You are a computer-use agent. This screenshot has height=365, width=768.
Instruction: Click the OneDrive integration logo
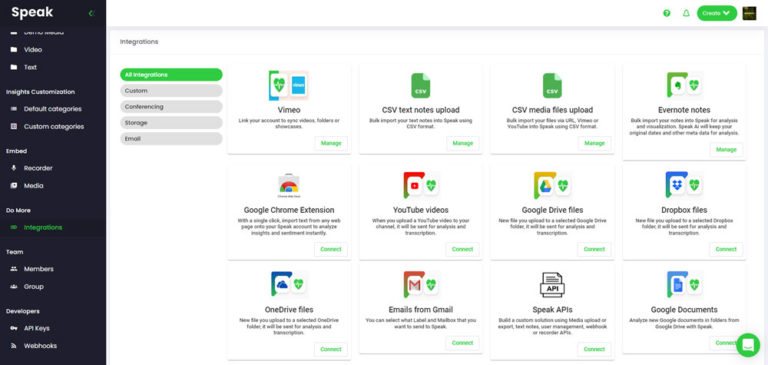tap(289, 285)
